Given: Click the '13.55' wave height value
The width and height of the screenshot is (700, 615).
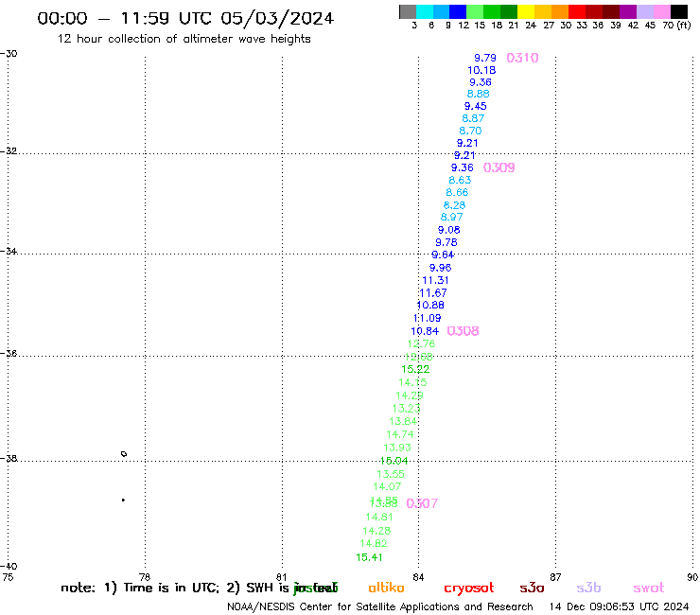Looking at the screenshot, I should pos(391,474).
